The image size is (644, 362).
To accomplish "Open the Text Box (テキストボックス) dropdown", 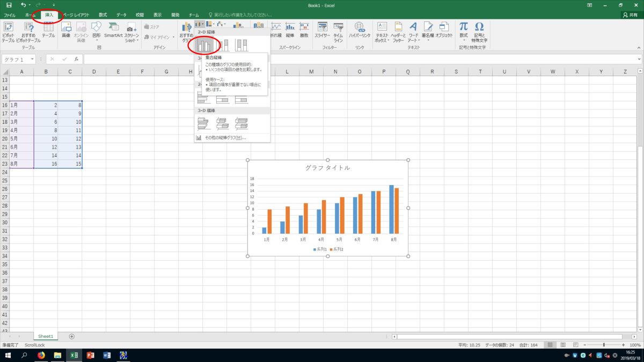I will point(382,32).
